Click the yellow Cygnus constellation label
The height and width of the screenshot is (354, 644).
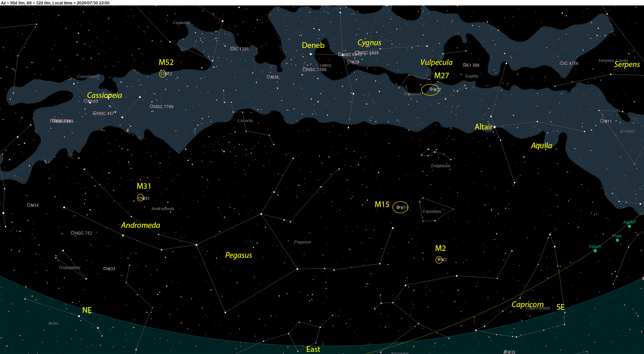tap(369, 43)
